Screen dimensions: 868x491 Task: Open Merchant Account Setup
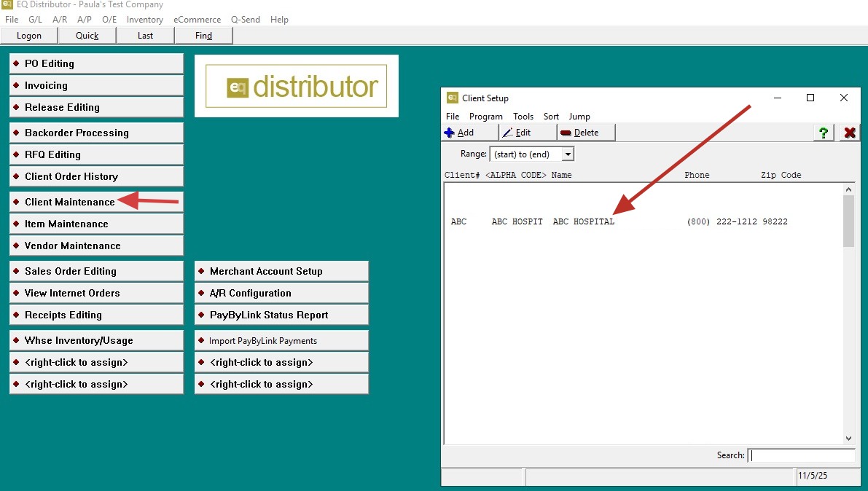281,271
